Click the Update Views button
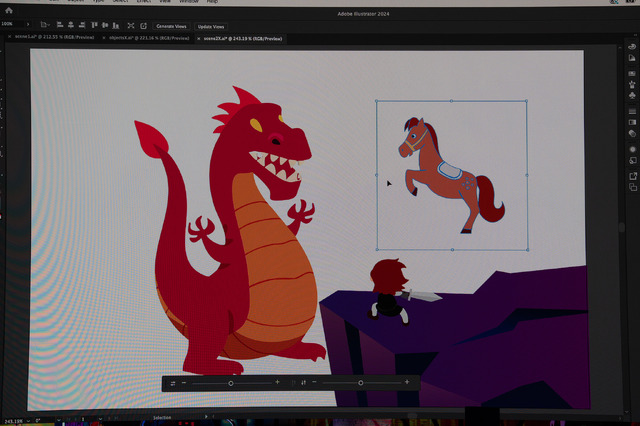 tap(211, 27)
